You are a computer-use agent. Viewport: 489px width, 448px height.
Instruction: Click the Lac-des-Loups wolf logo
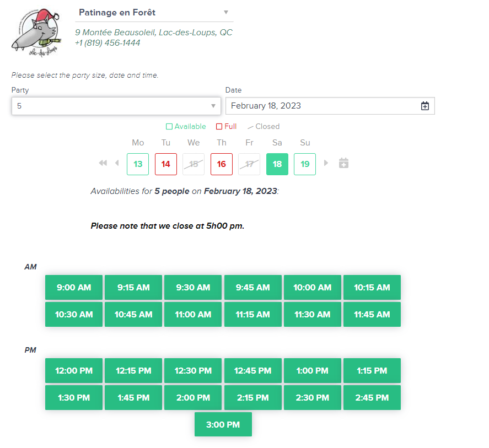(36, 33)
